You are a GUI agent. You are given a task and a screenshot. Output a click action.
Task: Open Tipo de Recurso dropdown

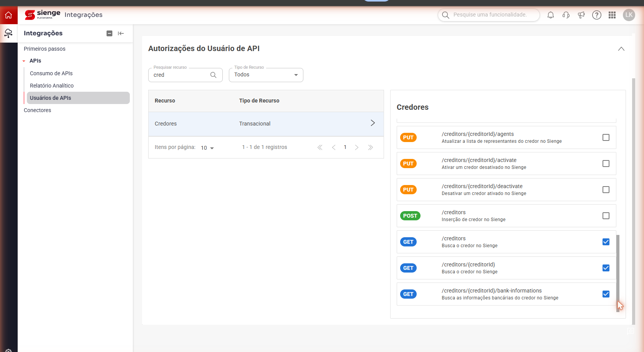(x=266, y=75)
